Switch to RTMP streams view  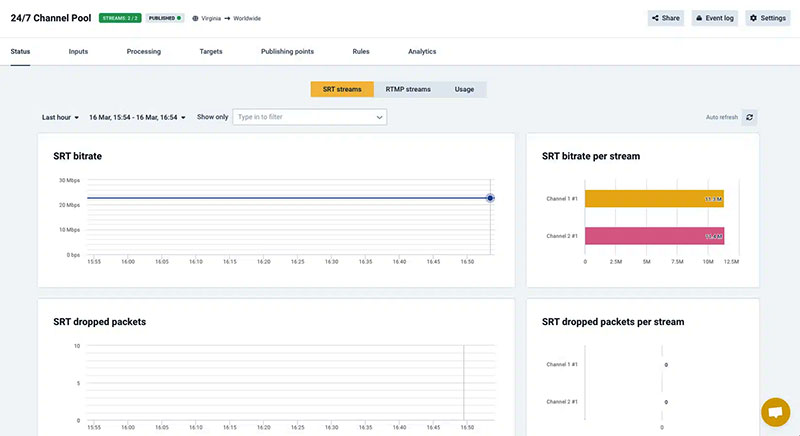coord(408,89)
